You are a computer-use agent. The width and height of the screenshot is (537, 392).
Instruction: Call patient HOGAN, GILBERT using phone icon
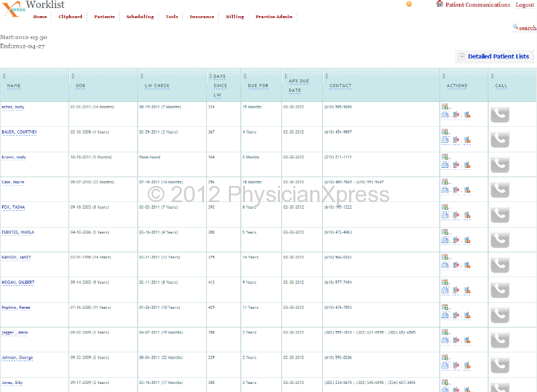pos(500,289)
